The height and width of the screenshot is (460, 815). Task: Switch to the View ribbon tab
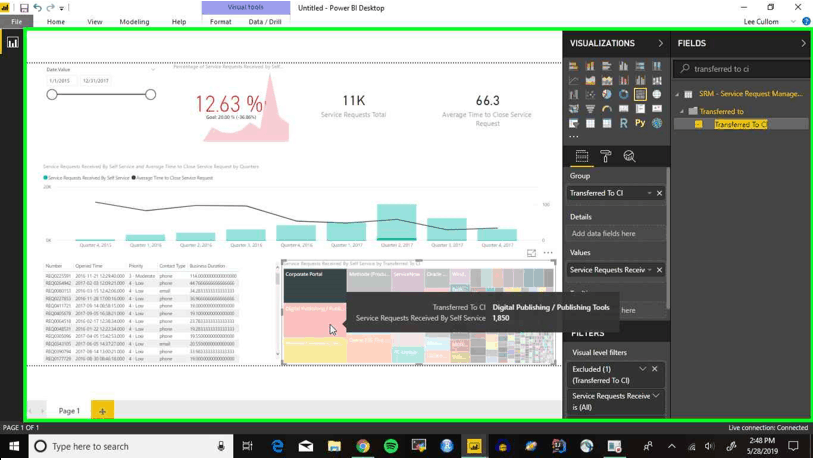[95, 22]
